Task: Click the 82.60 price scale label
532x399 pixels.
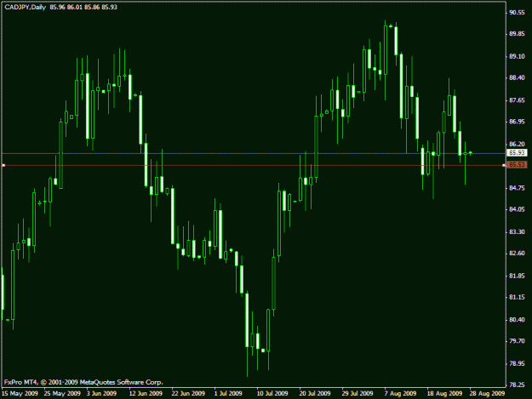Action: coord(517,254)
